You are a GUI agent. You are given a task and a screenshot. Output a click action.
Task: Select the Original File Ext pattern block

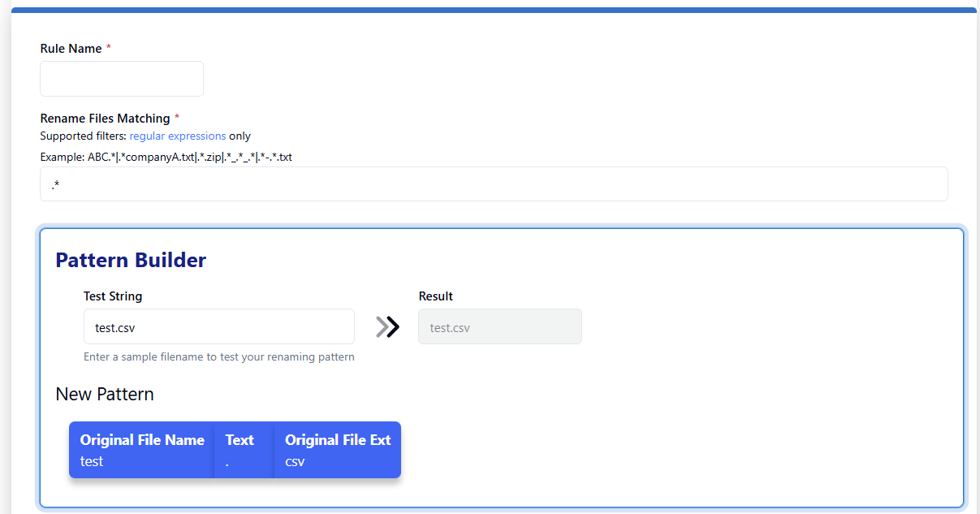click(x=338, y=450)
